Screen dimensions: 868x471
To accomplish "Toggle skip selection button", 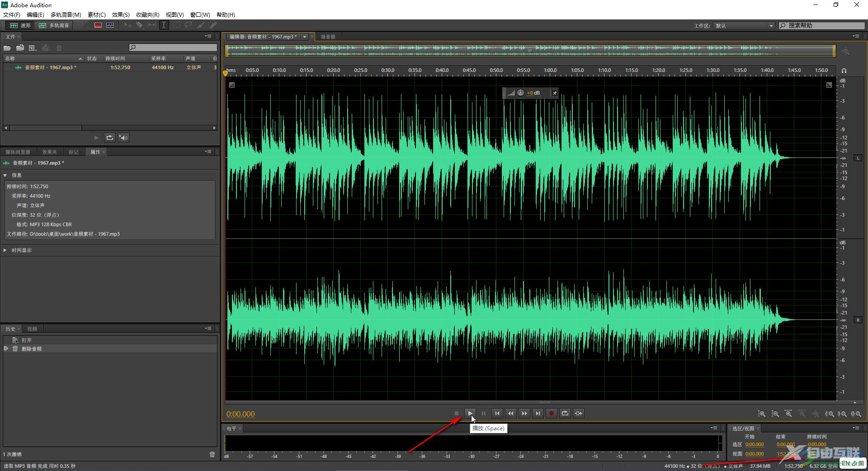I will point(579,414).
